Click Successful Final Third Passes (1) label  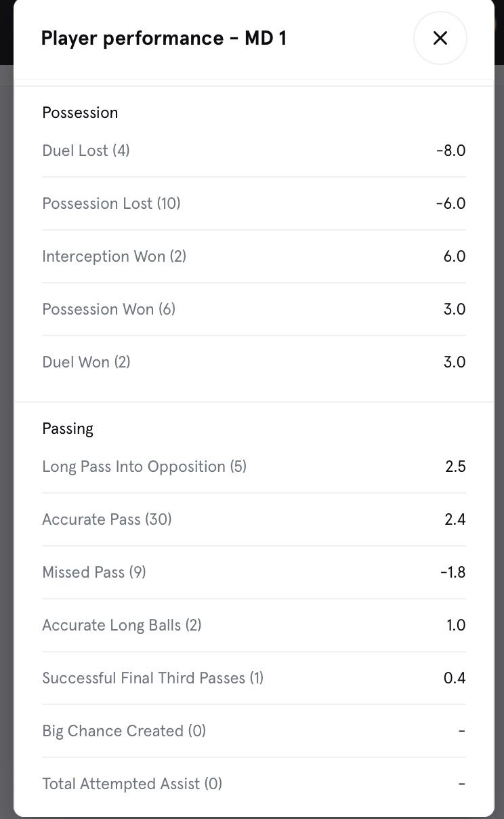pos(152,678)
